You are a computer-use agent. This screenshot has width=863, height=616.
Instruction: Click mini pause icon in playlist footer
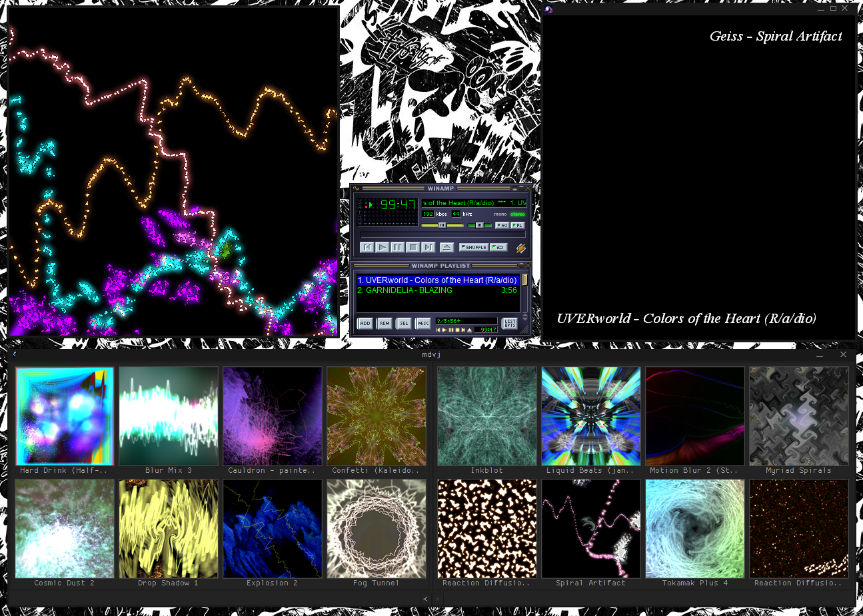(450, 330)
